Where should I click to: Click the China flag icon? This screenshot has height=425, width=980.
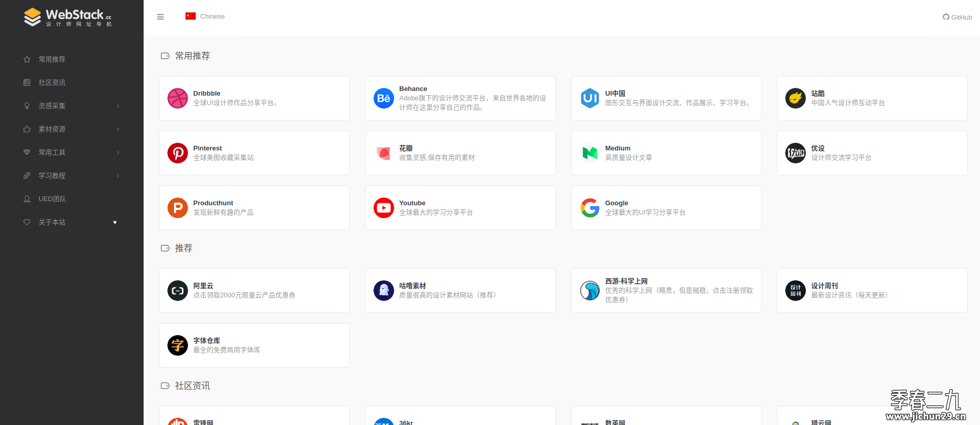191,16
